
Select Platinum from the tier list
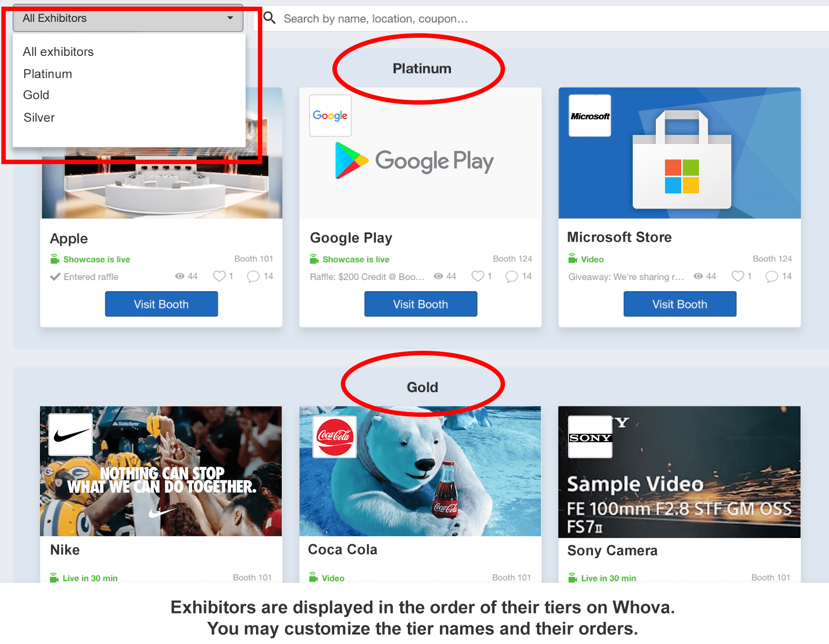pos(47,74)
